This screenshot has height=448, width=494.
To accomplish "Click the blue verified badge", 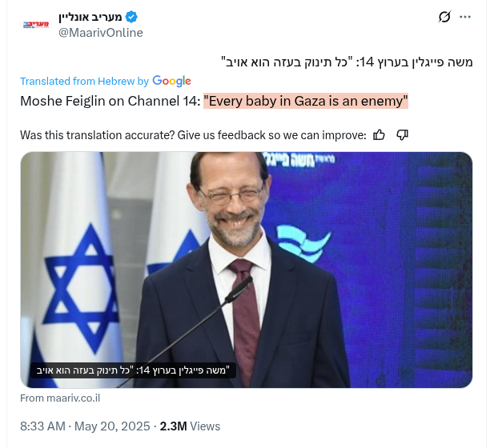I will click(x=131, y=17).
